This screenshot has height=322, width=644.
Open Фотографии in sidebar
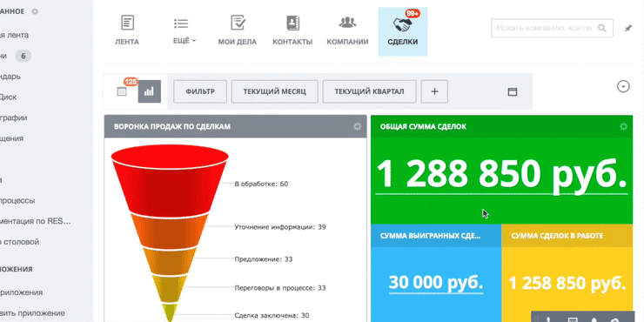coord(14,117)
